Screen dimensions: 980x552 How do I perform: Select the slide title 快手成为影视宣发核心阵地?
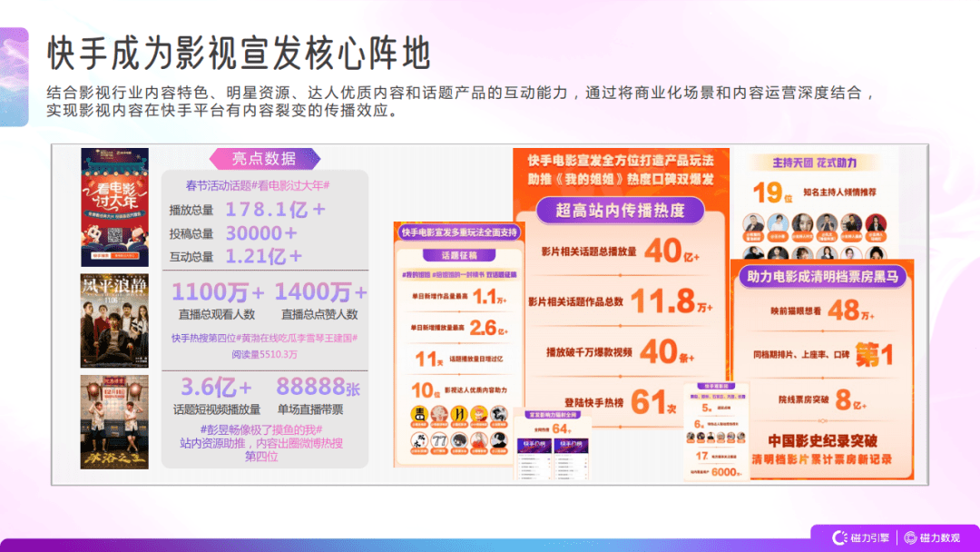click(x=240, y=54)
